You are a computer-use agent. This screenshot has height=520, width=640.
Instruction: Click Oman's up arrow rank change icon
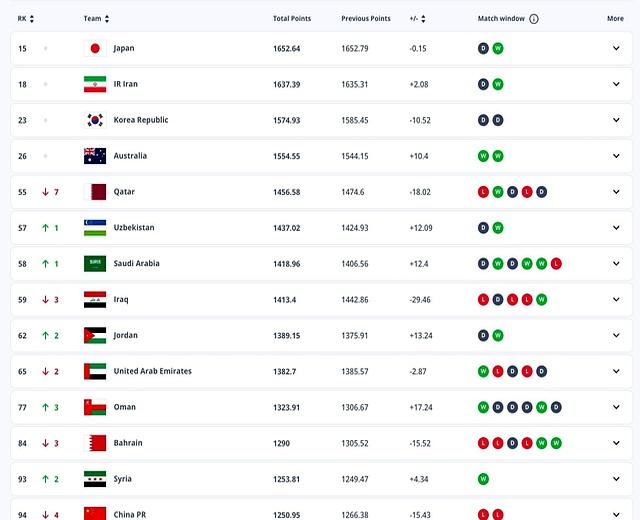click(x=45, y=407)
